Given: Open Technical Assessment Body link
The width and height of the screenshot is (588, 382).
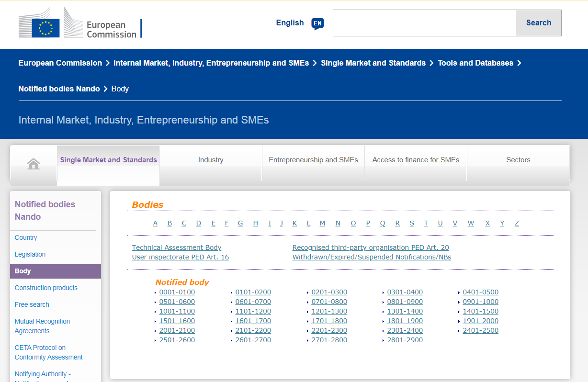Looking at the screenshot, I should point(177,247).
